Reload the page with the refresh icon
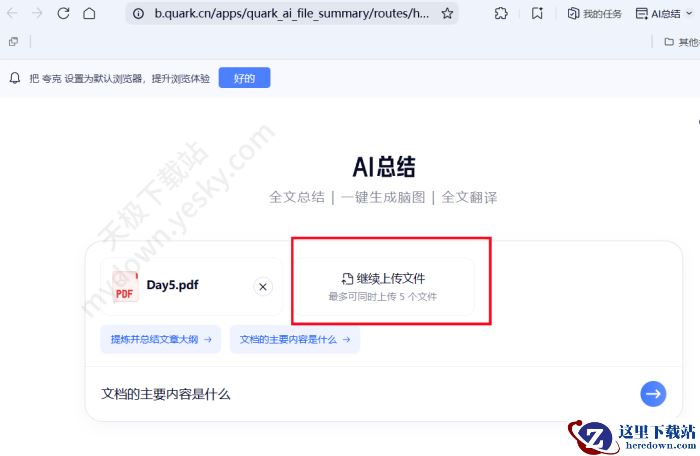The width and height of the screenshot is (700, 456). point(63,13)
